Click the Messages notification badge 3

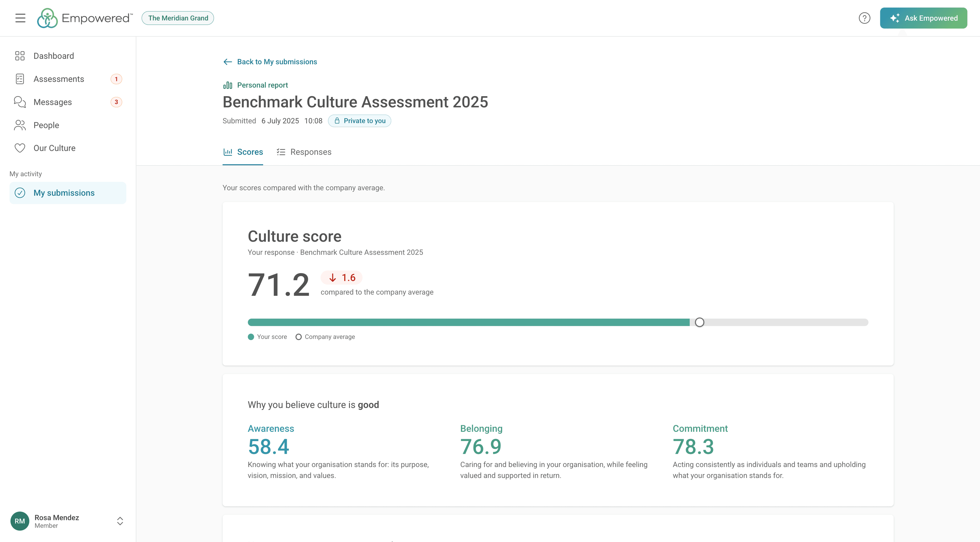[116, 102]
